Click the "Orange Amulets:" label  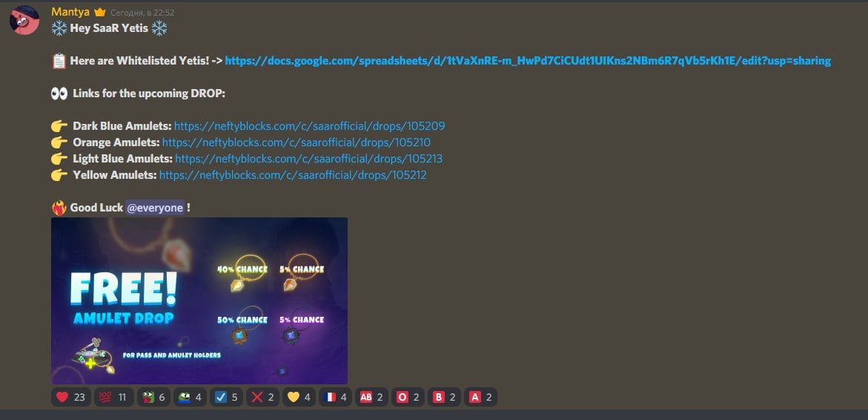[116, 142]
